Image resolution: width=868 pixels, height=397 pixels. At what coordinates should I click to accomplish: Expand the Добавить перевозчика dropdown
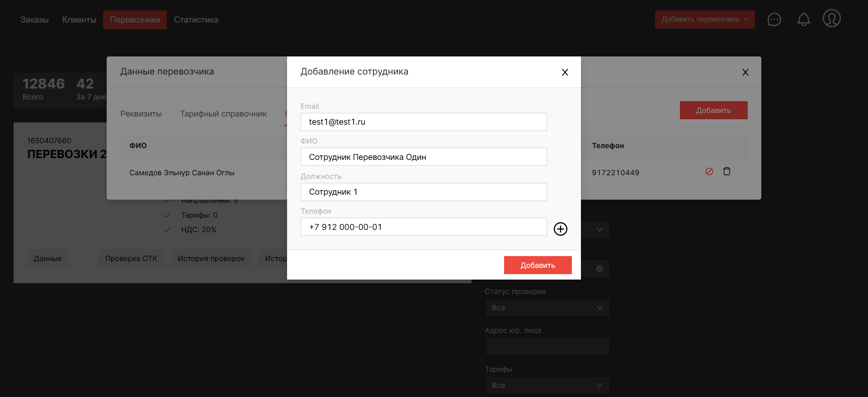coord(704,19)
